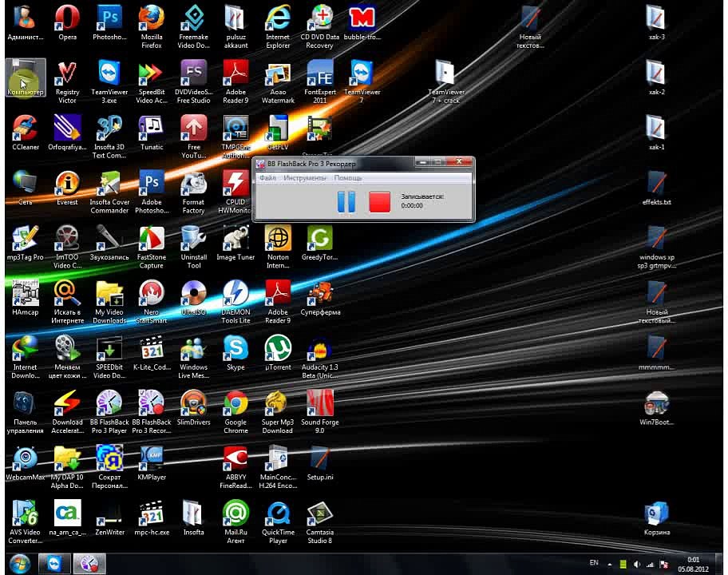
Task: Change the EN input language
Action: point(594,563)
